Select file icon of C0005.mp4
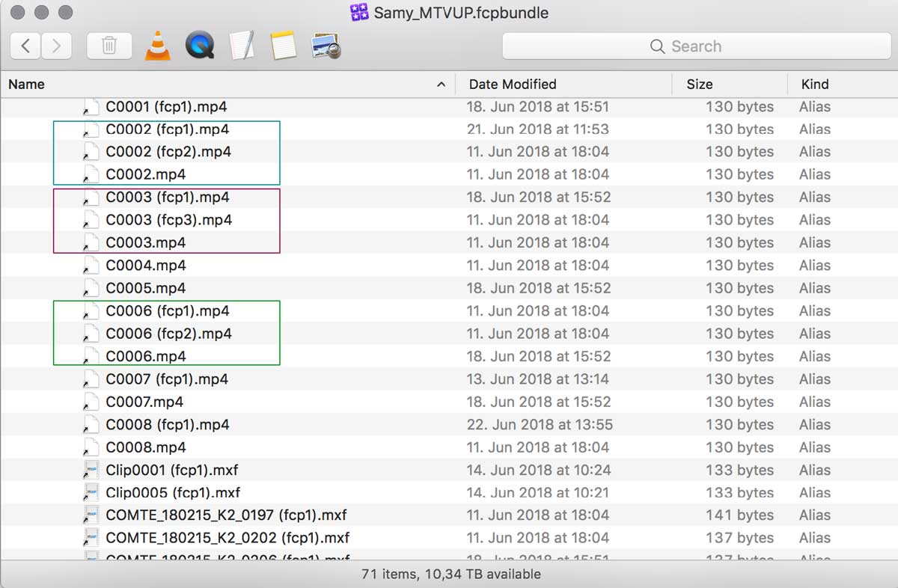The height and width of the screenshot is (588, 898). (x=91, y=288)
